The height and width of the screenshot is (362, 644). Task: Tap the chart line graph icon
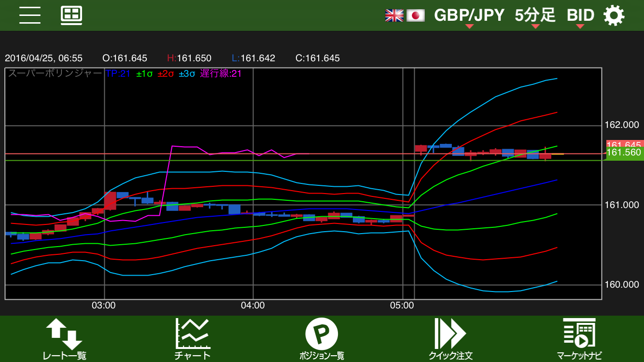(x=193, y=334)
